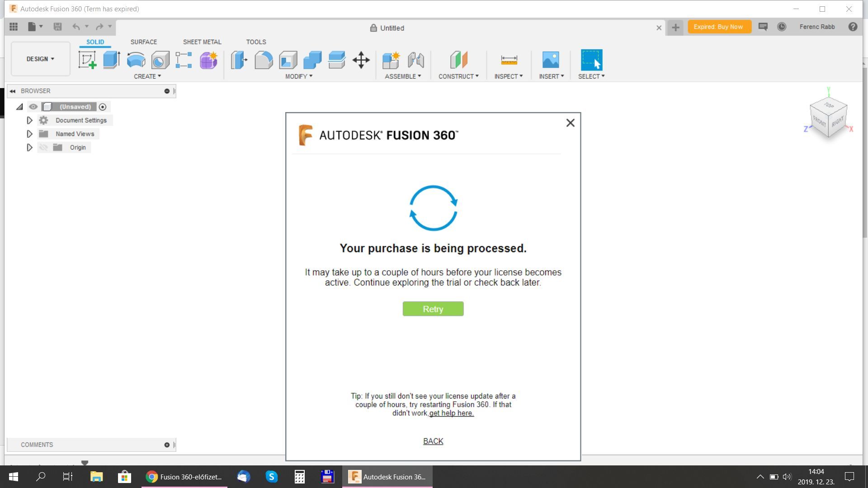Switch to the SURFACE tab

click(x=143, y=42)
